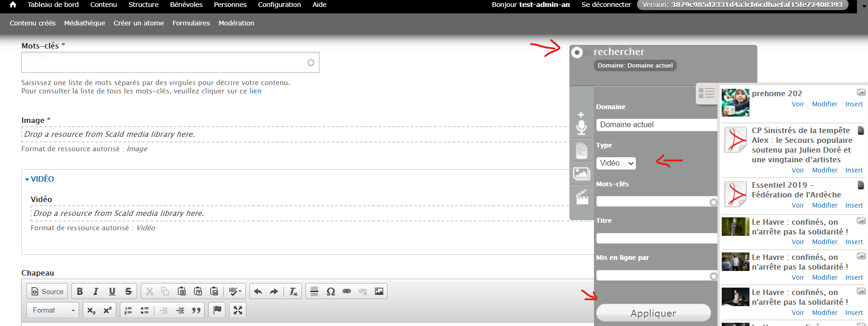Open the Type dropdown showing Vidéo
This screenshot has width=868, height=326.
tap(616, 163)
